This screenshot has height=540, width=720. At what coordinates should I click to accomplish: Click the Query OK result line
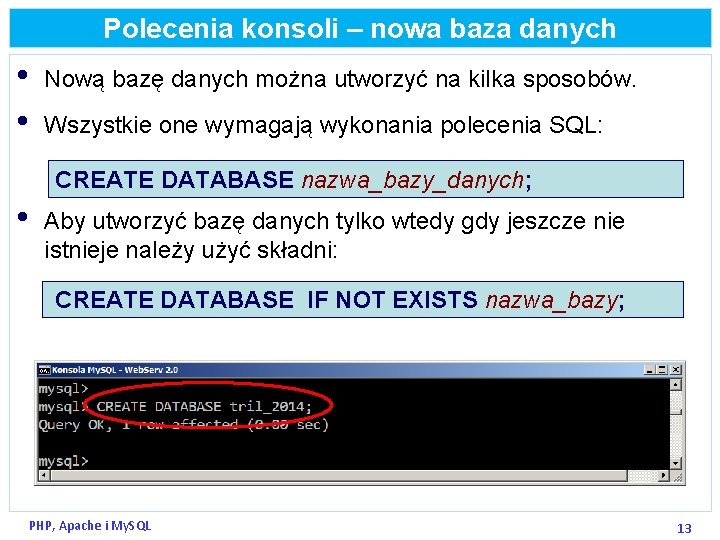pos(184,425)
